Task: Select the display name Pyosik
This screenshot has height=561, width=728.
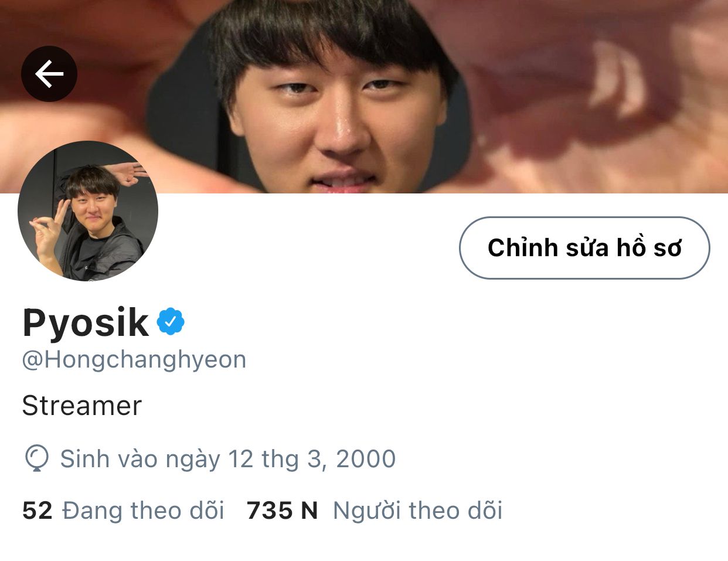Action: (86, 323)
